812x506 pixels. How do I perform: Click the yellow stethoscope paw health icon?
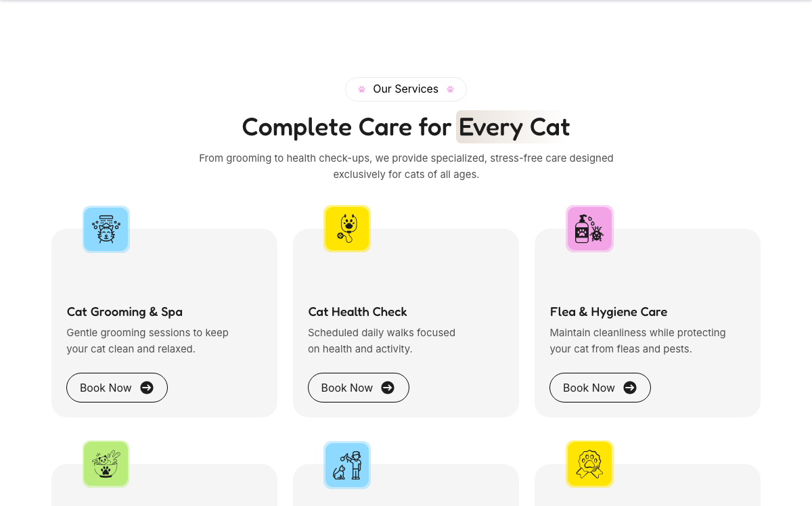[x=347, y=229]
